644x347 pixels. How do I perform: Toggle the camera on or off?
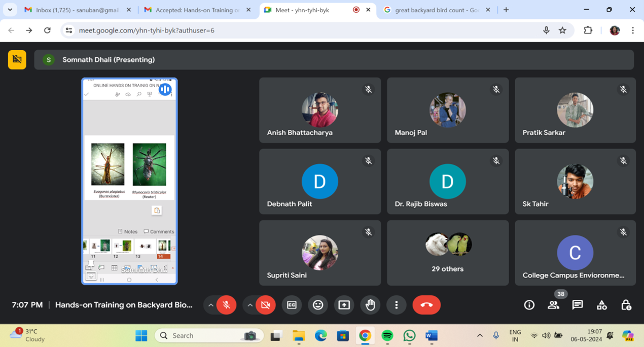pos(265,305)
